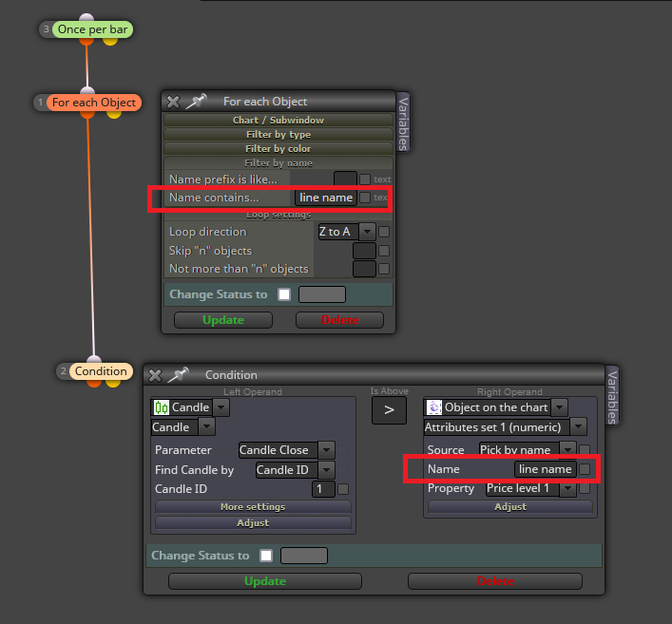Click input connector atop Once per bar block

point(86,17)
